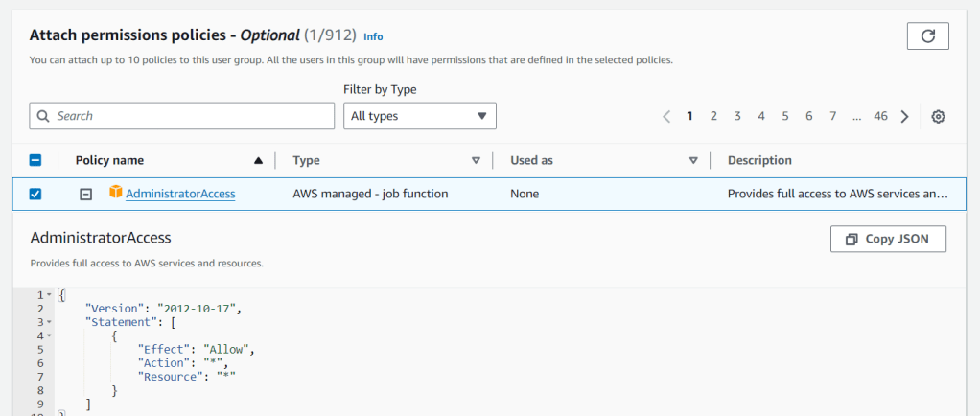Click the Description column header

[x=759, y=160]
